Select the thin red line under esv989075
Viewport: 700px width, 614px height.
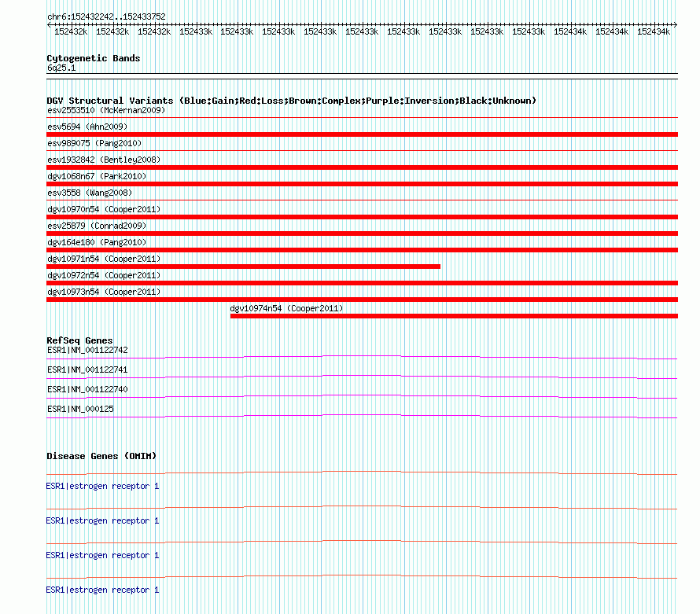(362, 151)
